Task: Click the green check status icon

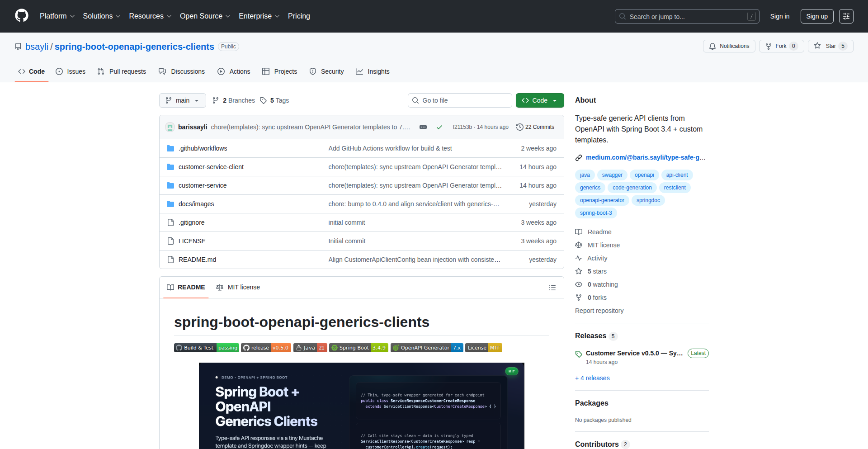Action: coord(439,127)
